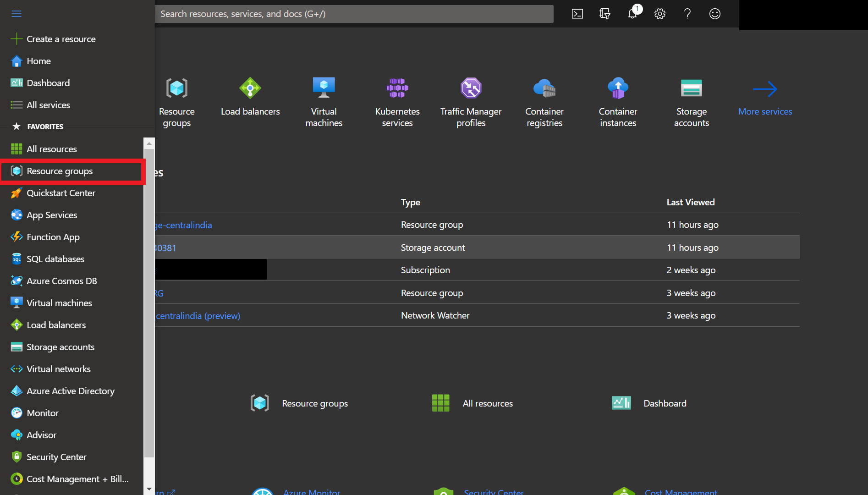Click the More services arrow

pos(765,89)
